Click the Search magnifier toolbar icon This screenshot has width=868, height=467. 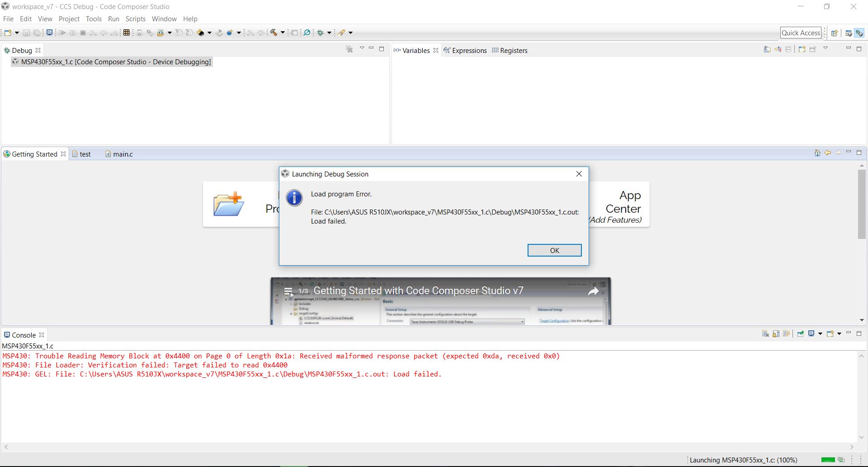[x=307, y=33]
